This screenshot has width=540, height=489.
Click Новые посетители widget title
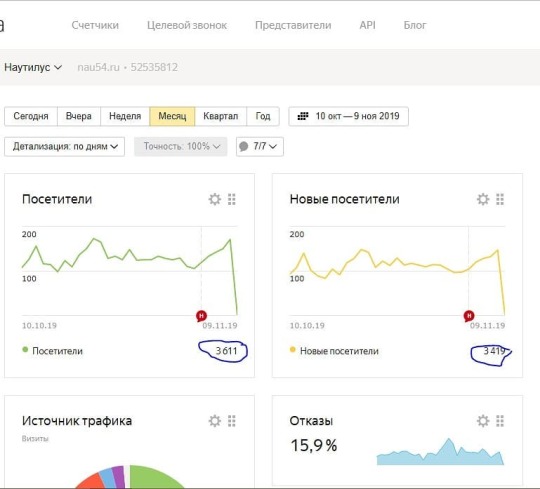click(344, 199)
